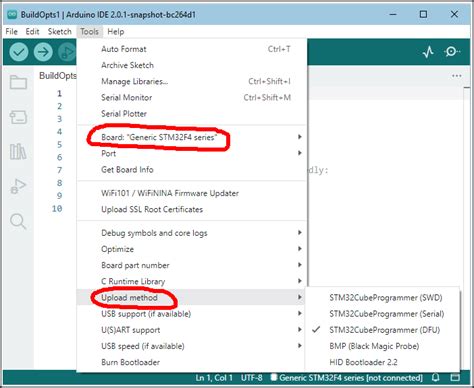This screenshot has height=388, width=474.
Task: Click the Arduino IDE logo in title bar
Action: [x=12, y=14]
